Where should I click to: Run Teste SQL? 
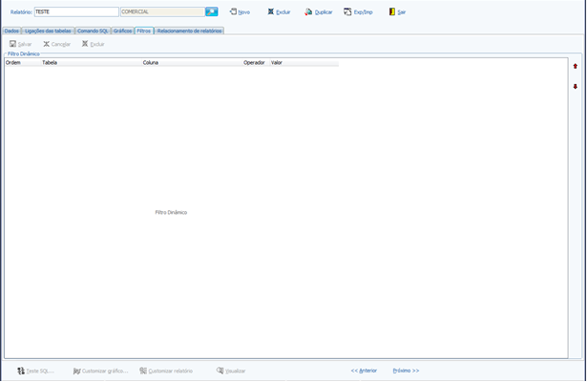[x=35, y=371]
